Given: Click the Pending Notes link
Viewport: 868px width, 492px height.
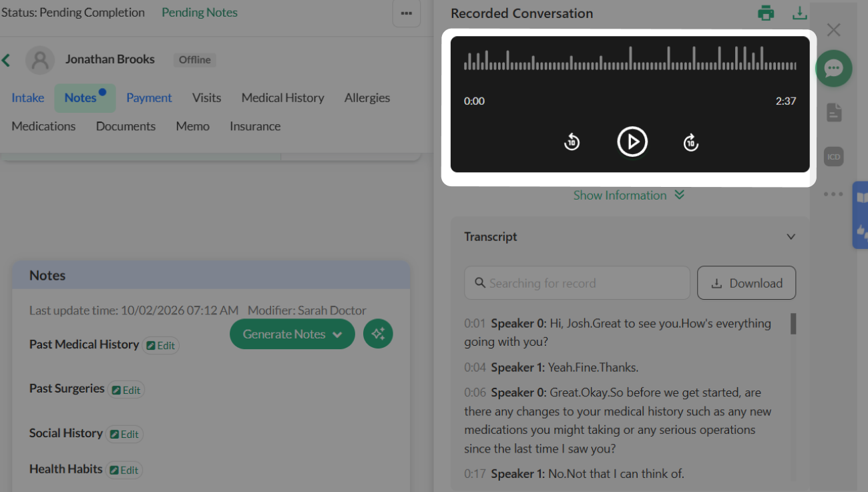Looking at the screenshot, I should point(199,13).
